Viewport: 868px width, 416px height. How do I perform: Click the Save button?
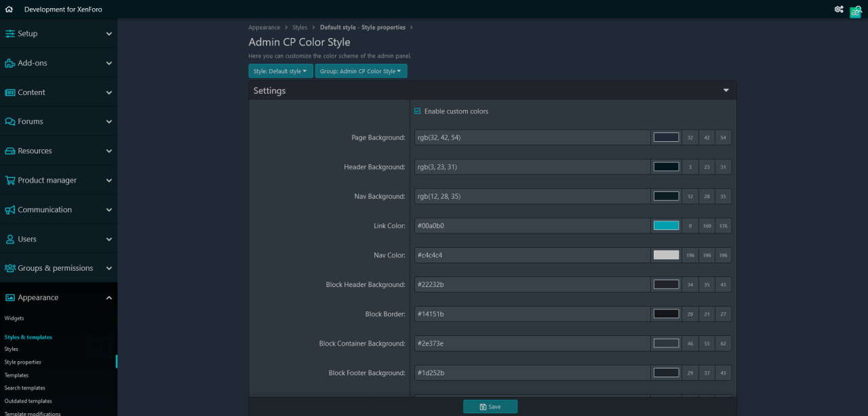click(x=490, y=406)
